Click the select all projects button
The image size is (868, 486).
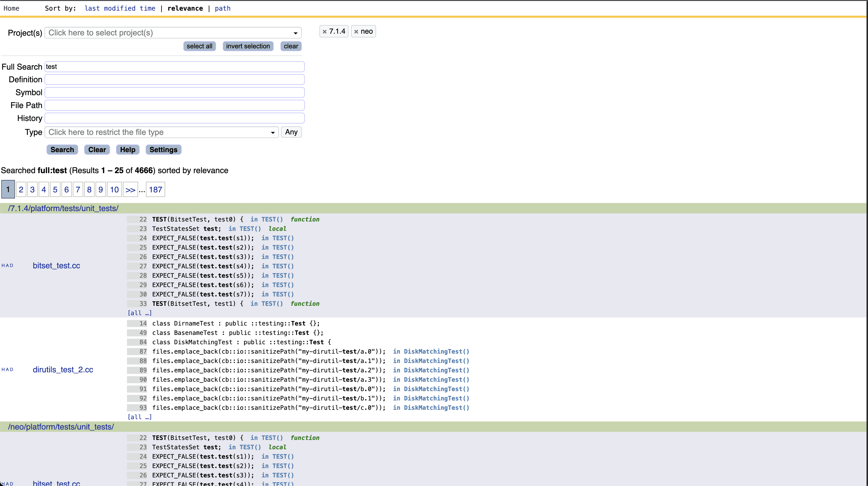(x=199, y=46)
